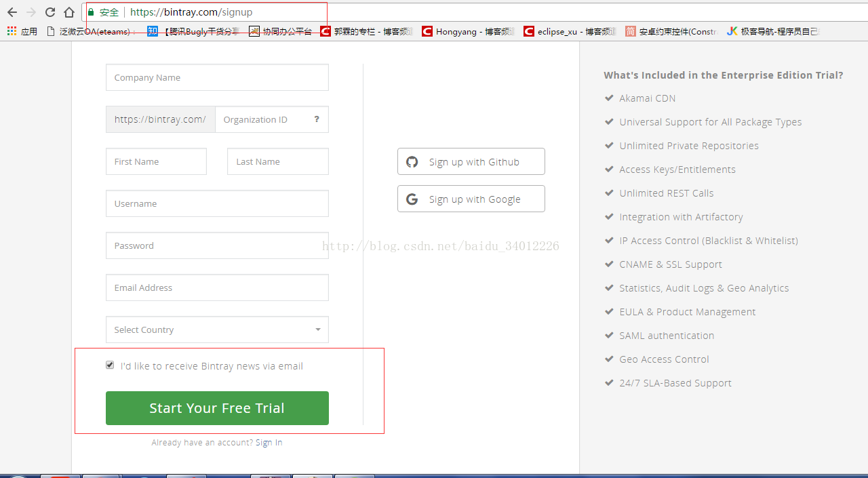Open the 应用 apps grid icon
868x478 pixels.
tap(12, 31)
